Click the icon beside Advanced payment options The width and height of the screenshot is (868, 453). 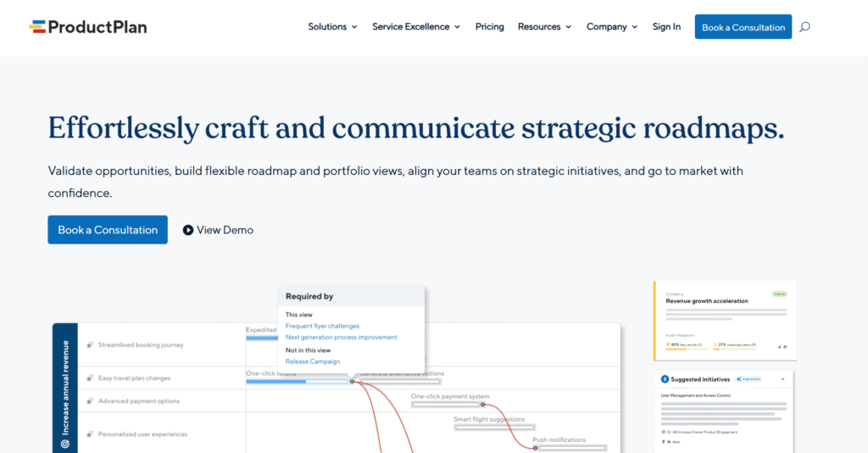pos(89,401)
